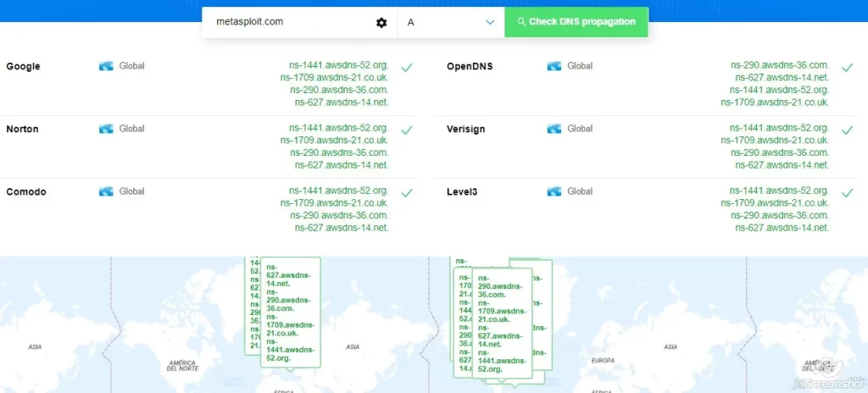Open the record type dropdown showing A
This screenshot has width=868, height=393.
[451, 22]
